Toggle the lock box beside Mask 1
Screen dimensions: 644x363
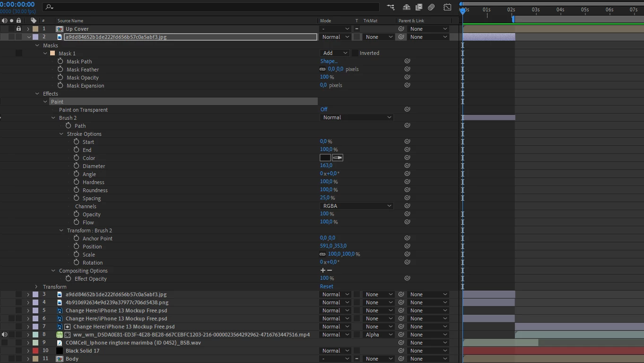pyautogui.click(x=18, y=53)
